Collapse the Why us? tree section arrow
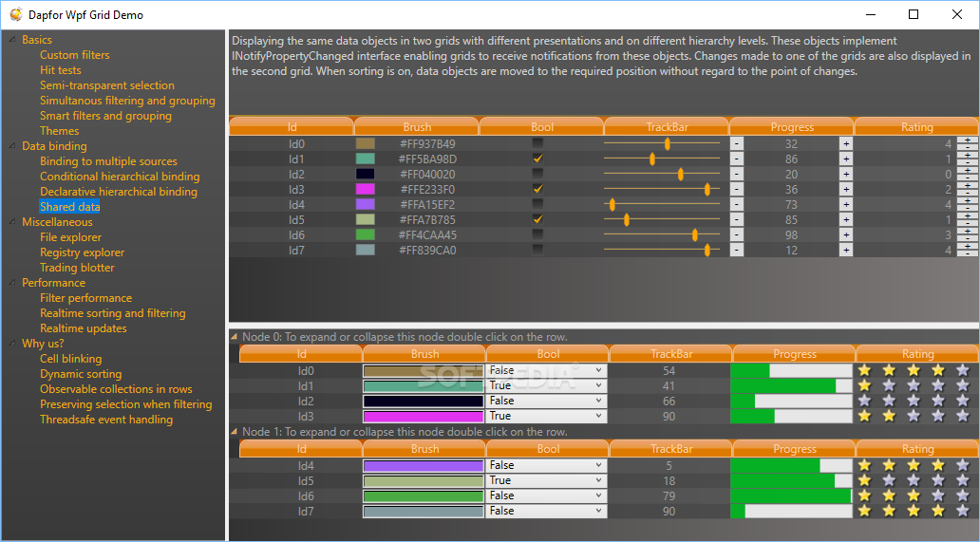Screen dimensions: 980x542 [12, 343]
